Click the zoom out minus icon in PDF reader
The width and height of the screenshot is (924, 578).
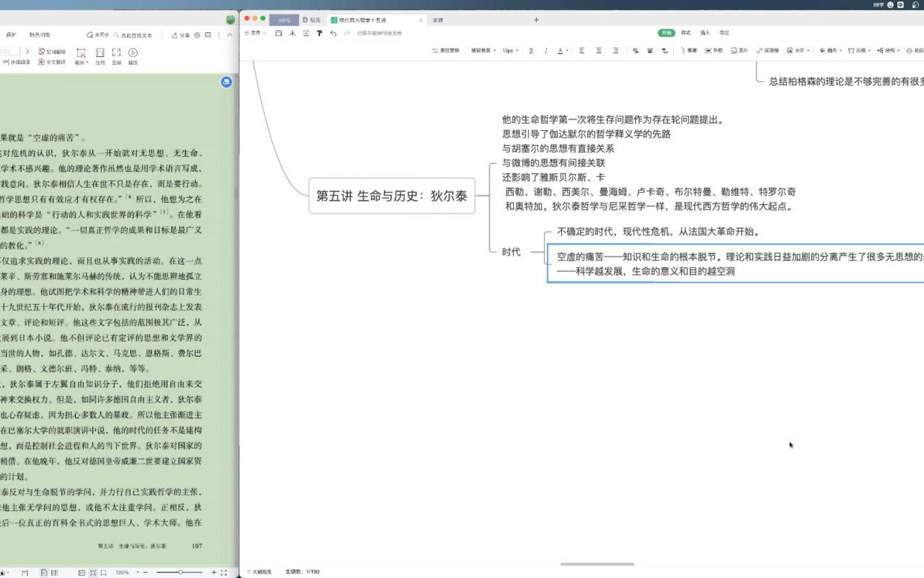point(145,572)
